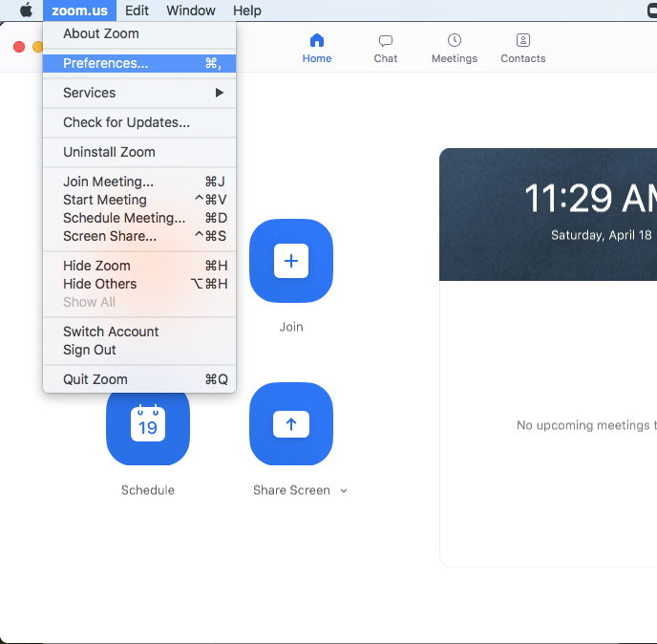This screenshot has height=644, width=657.
Task: Open Preferences... from the zoom.us menu
Action: [x=139, y=63]
